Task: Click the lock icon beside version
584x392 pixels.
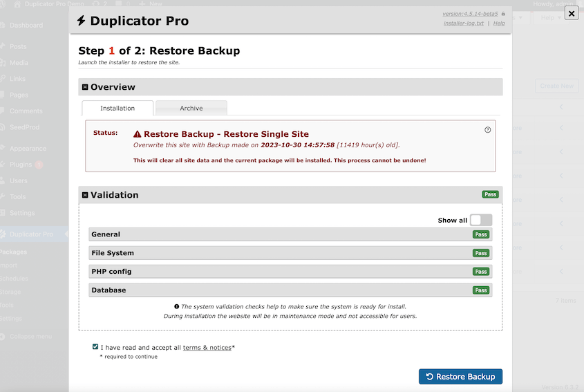Action: pos(503,14)
